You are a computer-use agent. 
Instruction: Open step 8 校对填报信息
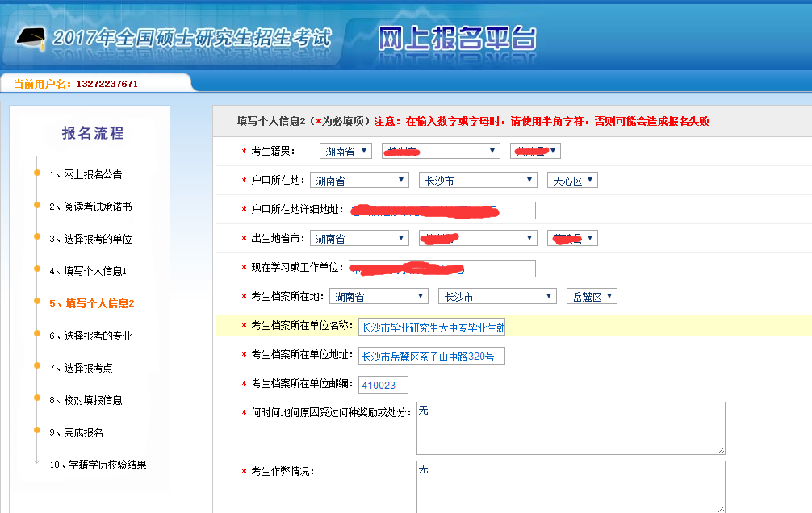point(86,400)
